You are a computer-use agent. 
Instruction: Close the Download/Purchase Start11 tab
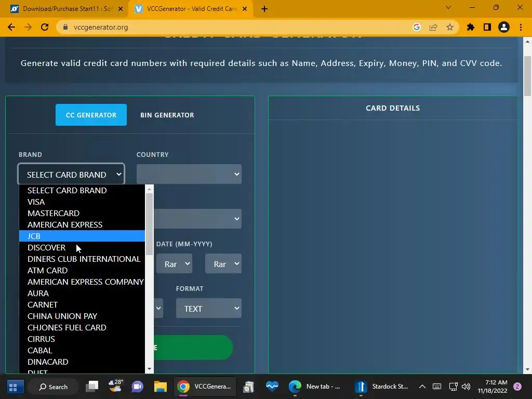120,9
